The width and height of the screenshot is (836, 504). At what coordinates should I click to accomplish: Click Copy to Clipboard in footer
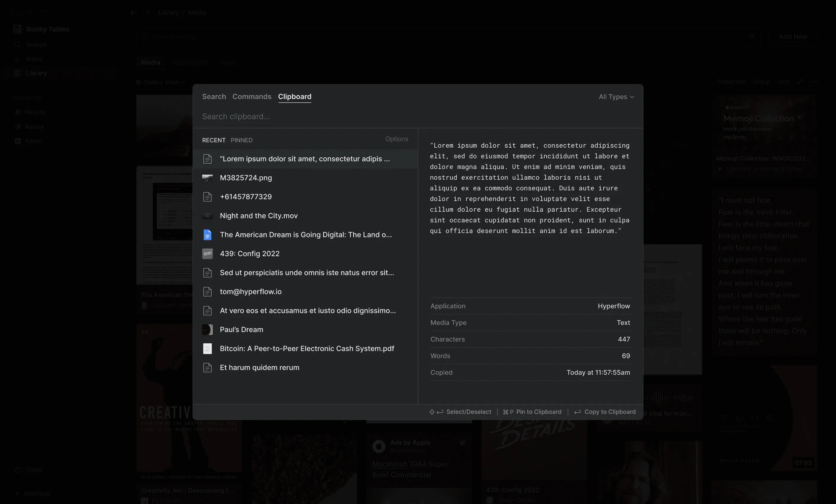[604, 412]
